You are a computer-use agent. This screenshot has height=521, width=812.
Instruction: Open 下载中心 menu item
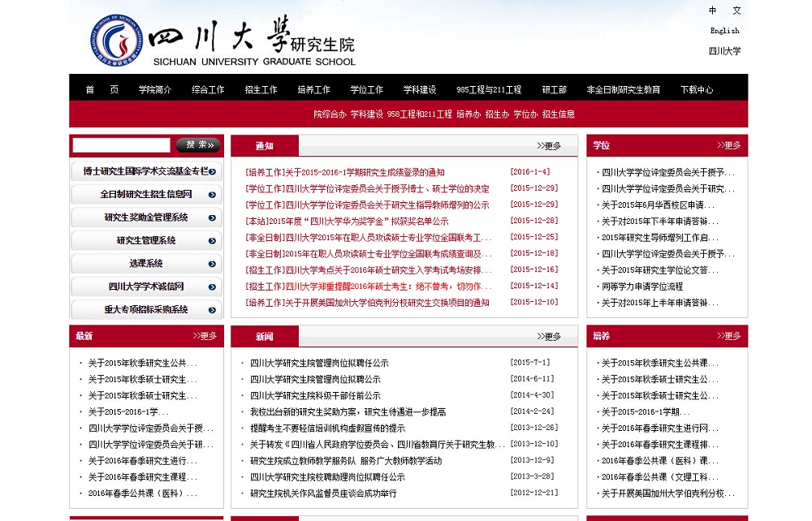coord(697,89)
